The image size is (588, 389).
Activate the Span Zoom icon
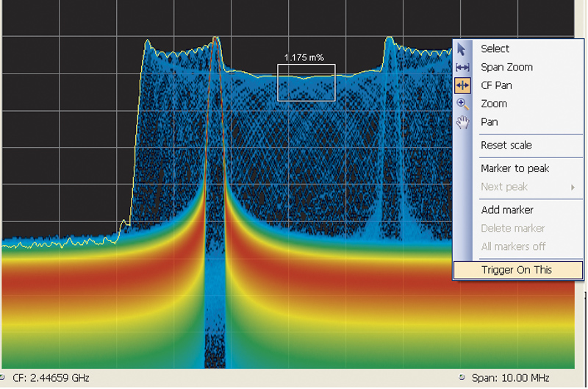pos(462,68)
